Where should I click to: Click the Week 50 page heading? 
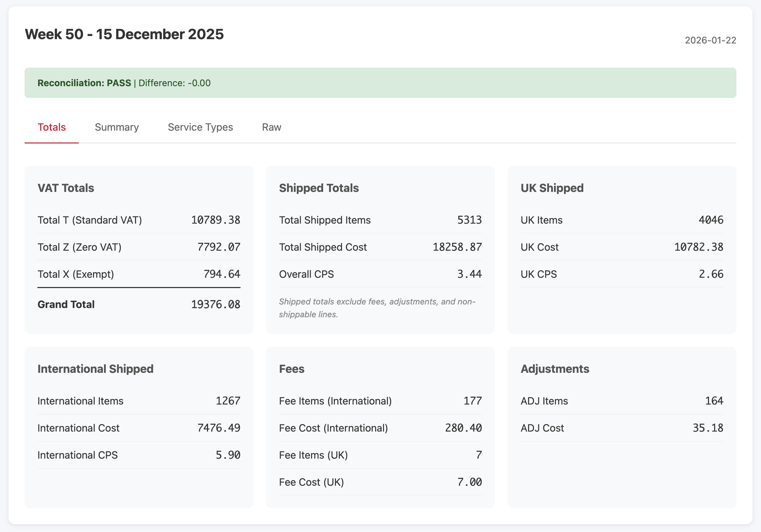(x=124, y=34)
